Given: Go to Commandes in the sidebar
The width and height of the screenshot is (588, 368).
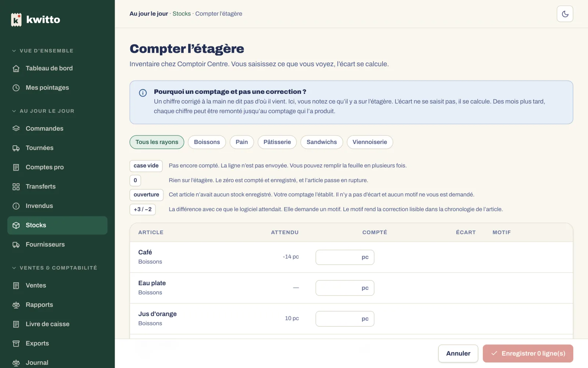Looking at the screenshot, I should coord(57,128).
